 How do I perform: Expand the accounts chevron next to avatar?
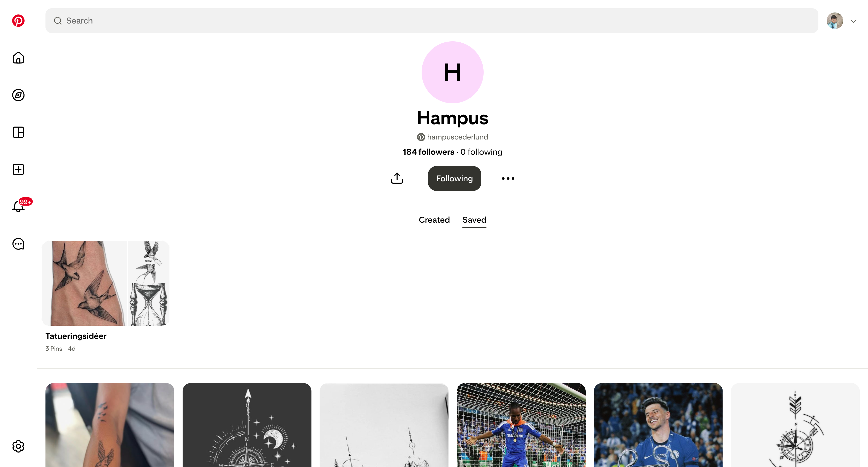pyautogui.click(x=854, y=21)
